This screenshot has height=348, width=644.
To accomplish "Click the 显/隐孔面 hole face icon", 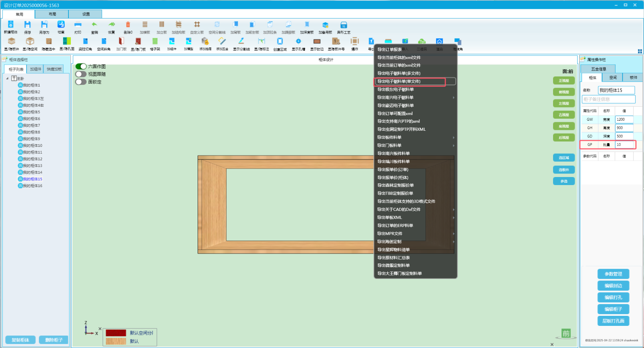I will (x=67, y=41).
